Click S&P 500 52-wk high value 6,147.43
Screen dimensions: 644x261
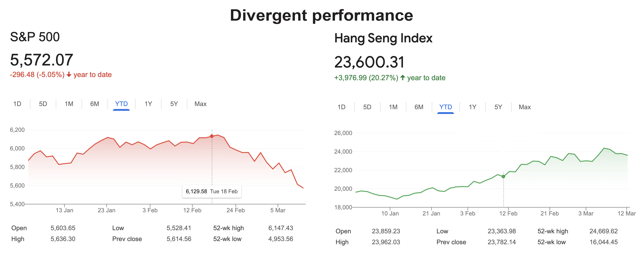tap(281, 228)
